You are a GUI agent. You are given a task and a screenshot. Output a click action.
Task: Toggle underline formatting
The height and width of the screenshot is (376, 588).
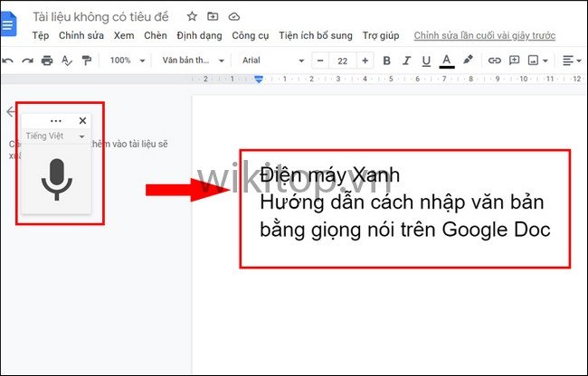pos(426,61)
